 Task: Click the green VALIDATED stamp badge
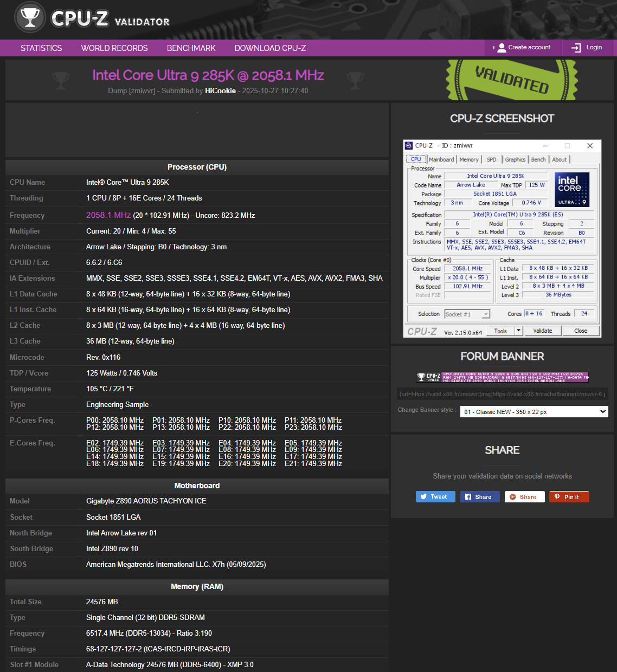(x=511, y=80)
